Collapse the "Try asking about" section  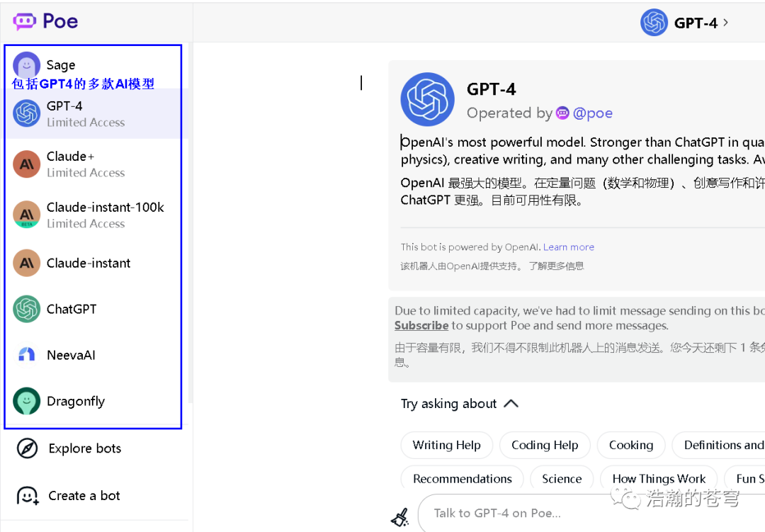click(x=511, y=404)
